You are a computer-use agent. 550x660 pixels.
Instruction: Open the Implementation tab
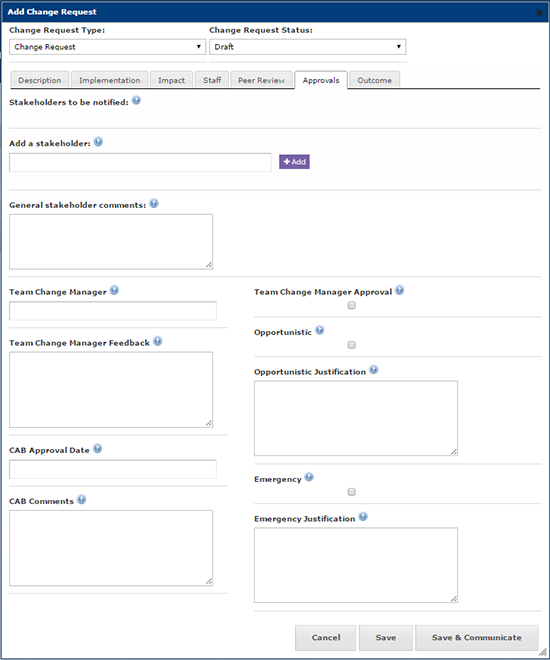pyautogui.click(x=109, y=80)
